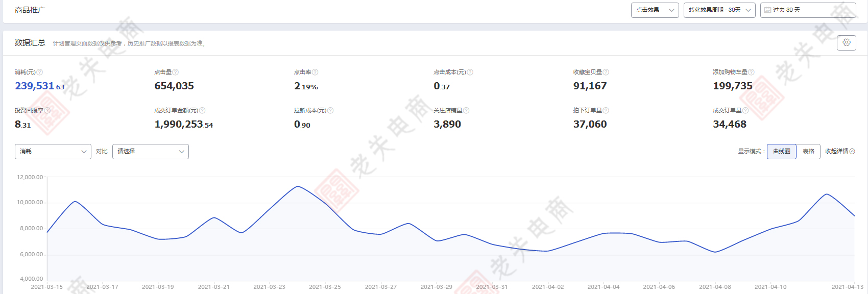Click the 2021-04-02 axis label
This screenshot has height=294, width=868.
(x=548, y=287)
